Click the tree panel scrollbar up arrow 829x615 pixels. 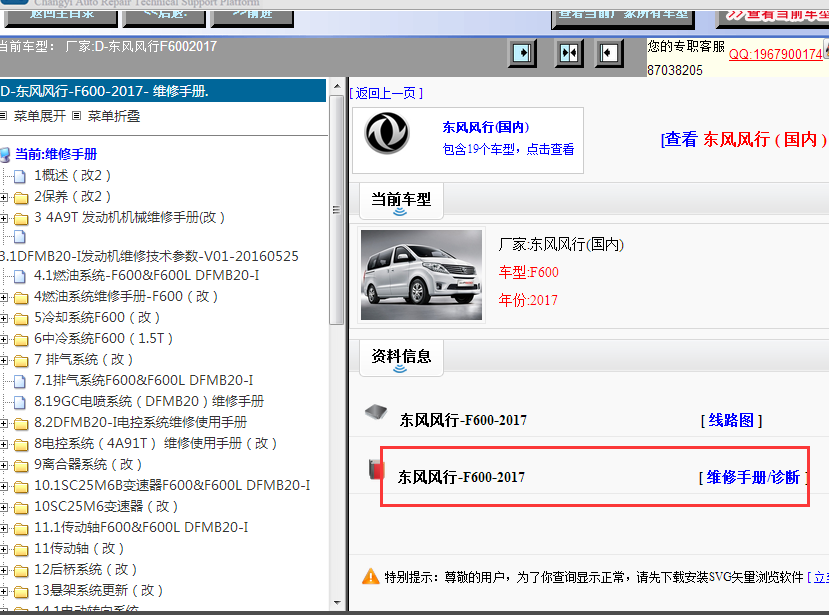click(x=337, y=86)
